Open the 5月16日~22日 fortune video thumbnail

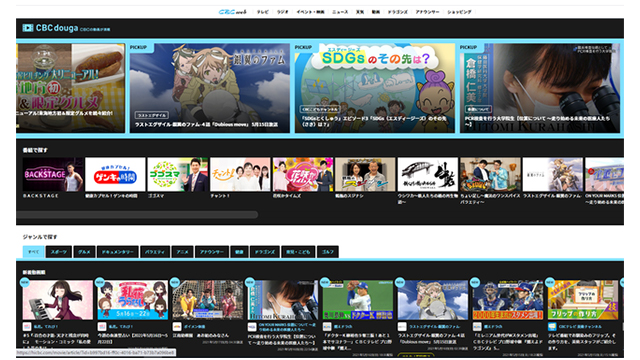coord(133,300)
